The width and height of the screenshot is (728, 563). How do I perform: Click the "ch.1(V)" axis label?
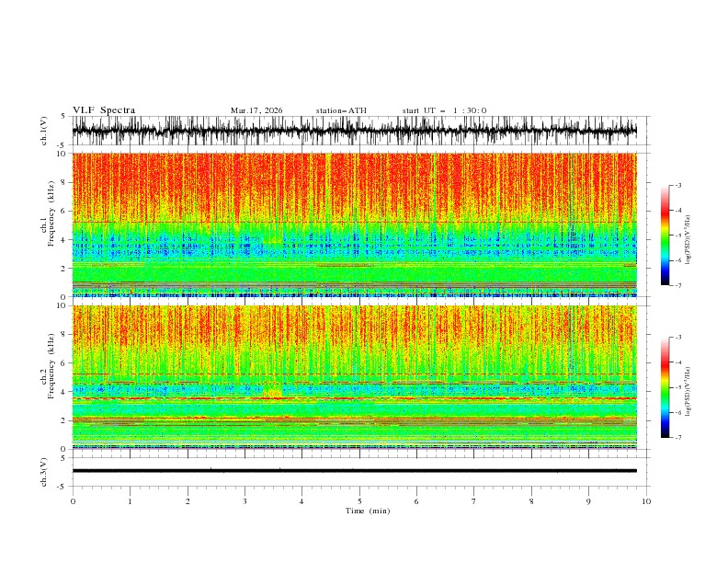(x=44, y=131)
